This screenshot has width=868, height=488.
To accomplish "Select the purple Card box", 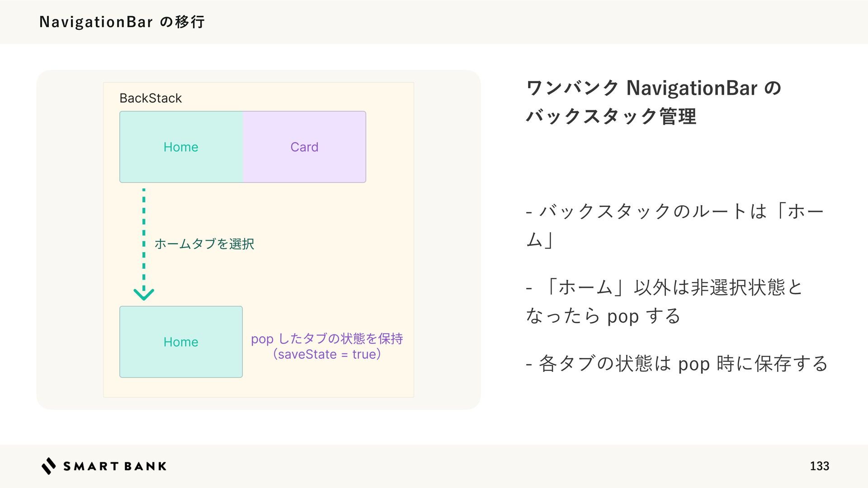I will (304, 147).
